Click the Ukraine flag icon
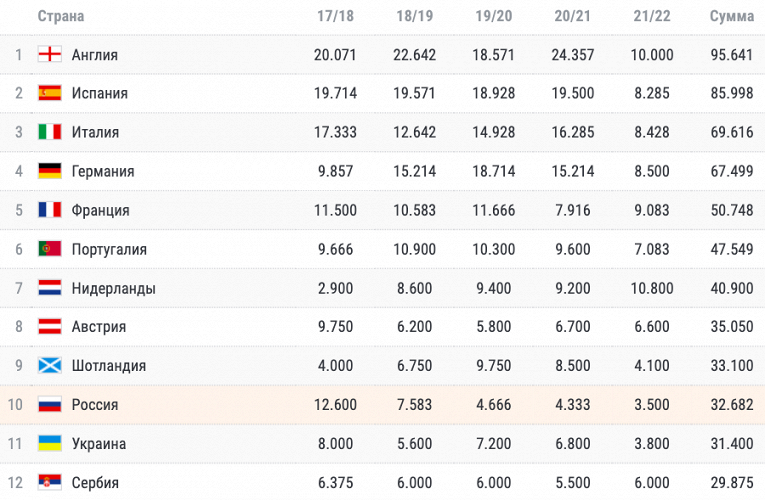This screenshot has width=765, height=500. [50, 443]
